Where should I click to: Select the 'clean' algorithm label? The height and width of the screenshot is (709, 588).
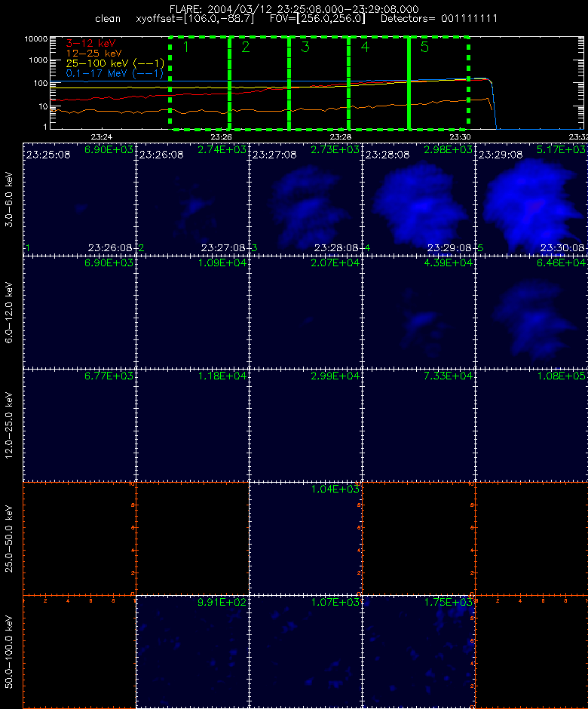(108, 19)
